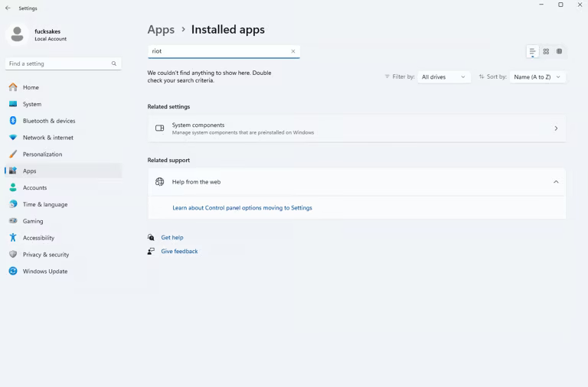Click the Bluetooth icon in the sidebar
The width and height of the screenshot is (588, 387).
pyautogui.click(x=13, y=121)
